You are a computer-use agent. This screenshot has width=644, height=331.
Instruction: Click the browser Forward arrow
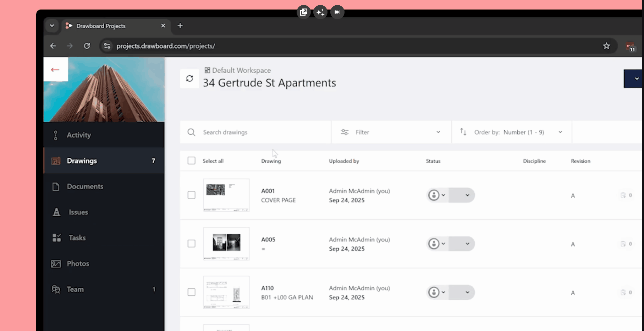pos(70,46)
